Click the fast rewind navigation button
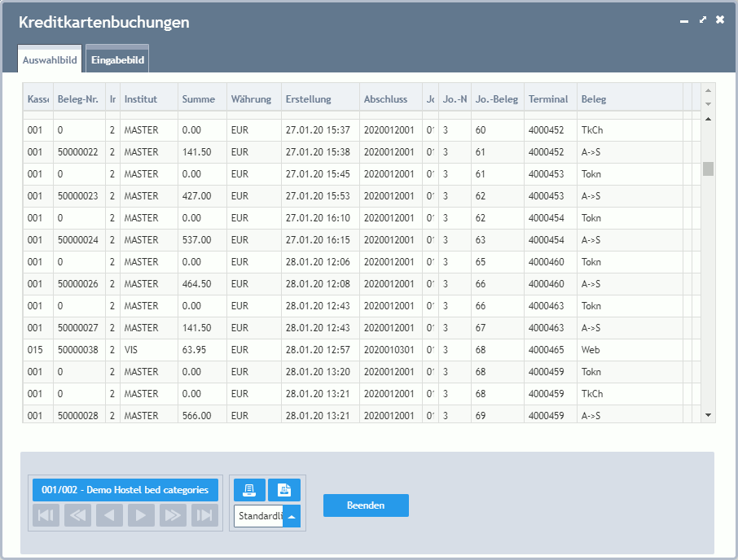 [x=77, y=515]
